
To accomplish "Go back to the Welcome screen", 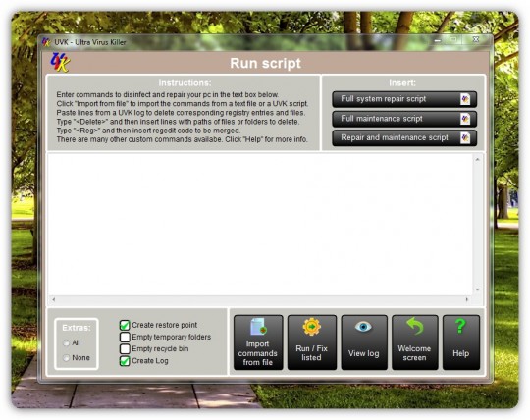I will coord(415,342).
